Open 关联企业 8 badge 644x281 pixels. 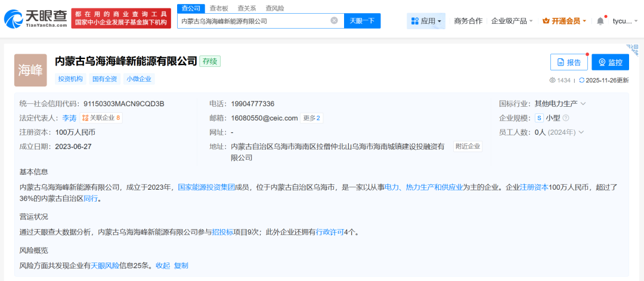click(x=101, y=118)
